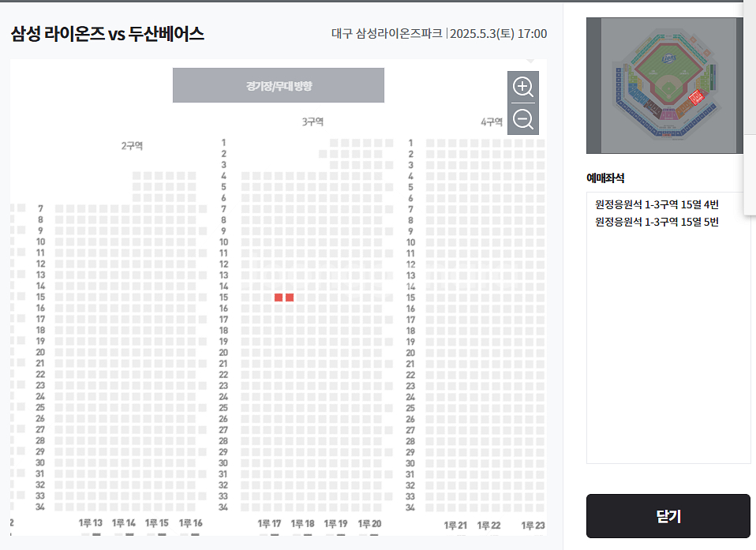Click the 2구역 section label

[x=132, y=145]
